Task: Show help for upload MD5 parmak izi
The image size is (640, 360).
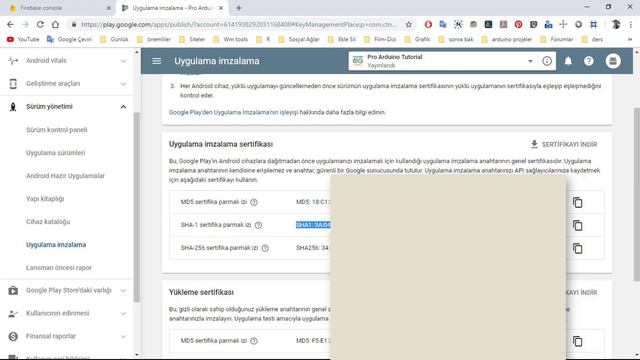Action: (x=254, y=341)
